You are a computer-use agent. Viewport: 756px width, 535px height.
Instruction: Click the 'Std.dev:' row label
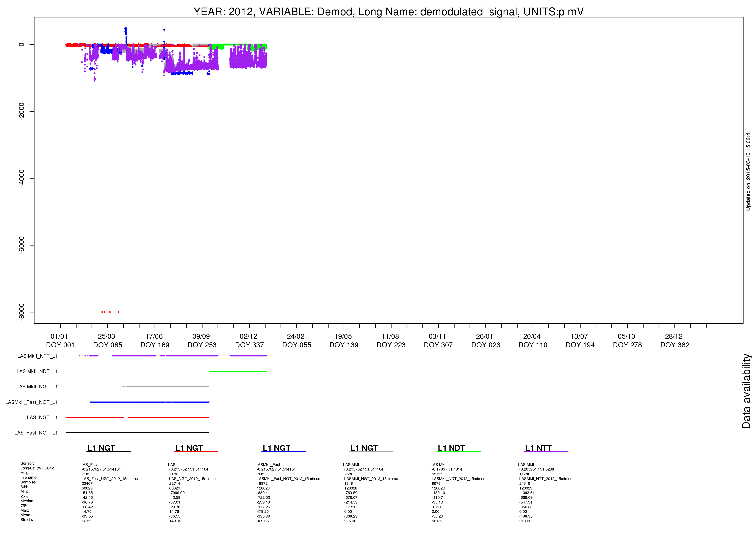[27, 519]
